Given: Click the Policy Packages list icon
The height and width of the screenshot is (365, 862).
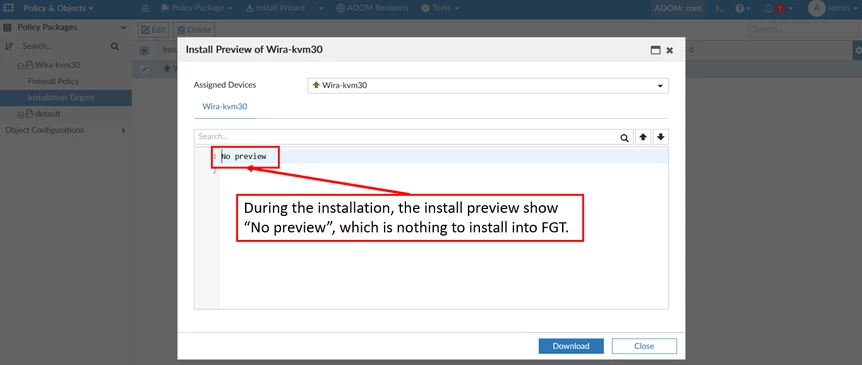Looking at the screenshot, I should point(8,27).
